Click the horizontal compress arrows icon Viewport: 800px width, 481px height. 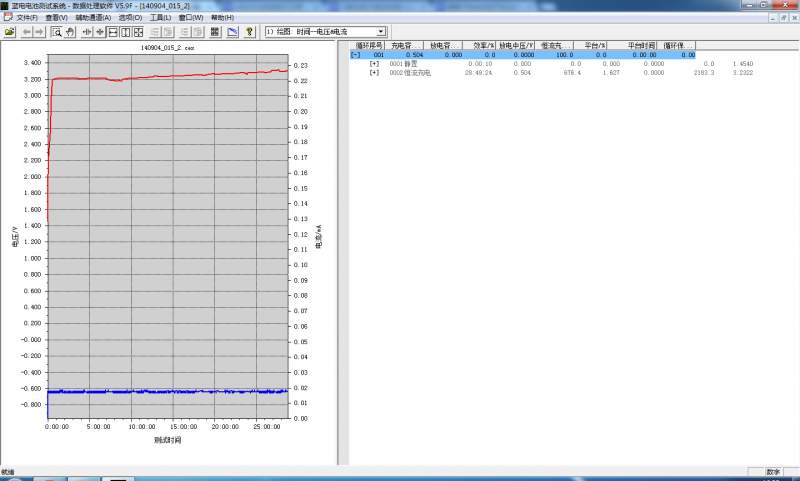87,32
